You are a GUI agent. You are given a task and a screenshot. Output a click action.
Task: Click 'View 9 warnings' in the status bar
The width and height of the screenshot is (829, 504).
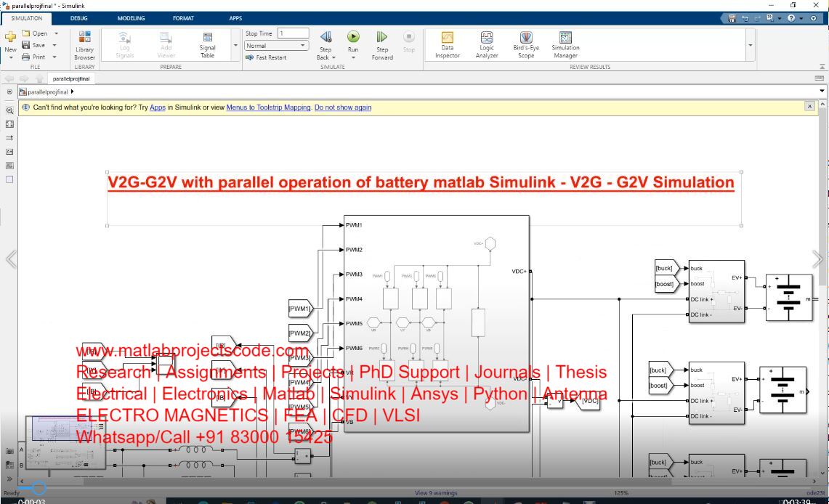tap(436, 493)
